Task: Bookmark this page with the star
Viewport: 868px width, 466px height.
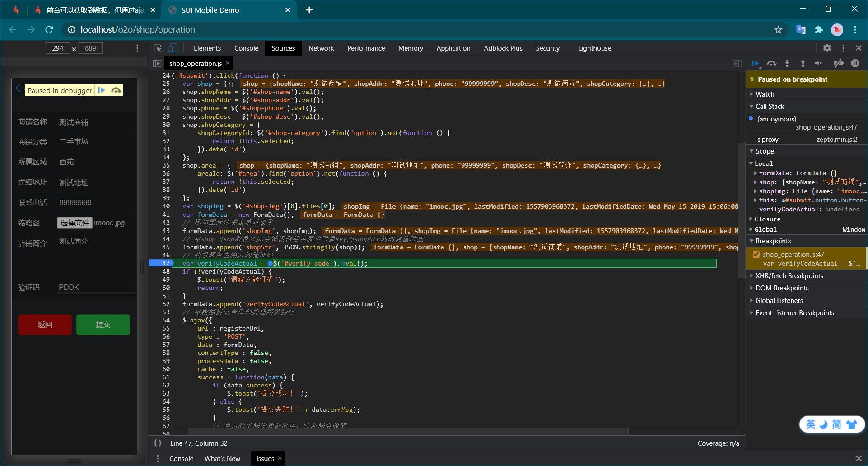Action: point(778,30)
